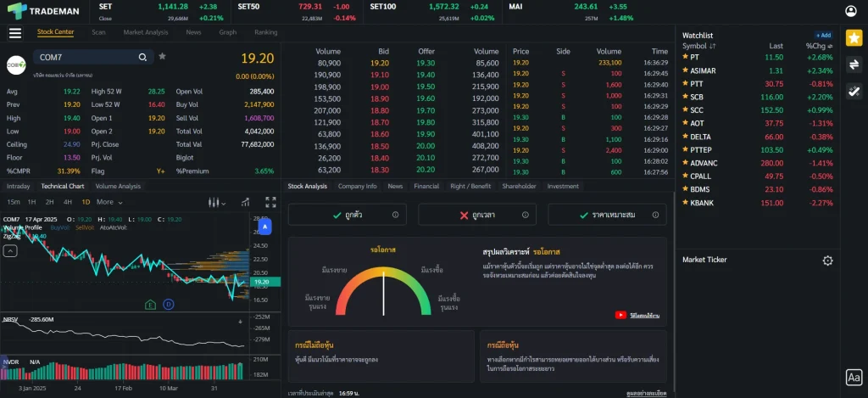Open the candlestick chart type dropdown
This screenshot has width=868, height=398.
coord(217,202)
